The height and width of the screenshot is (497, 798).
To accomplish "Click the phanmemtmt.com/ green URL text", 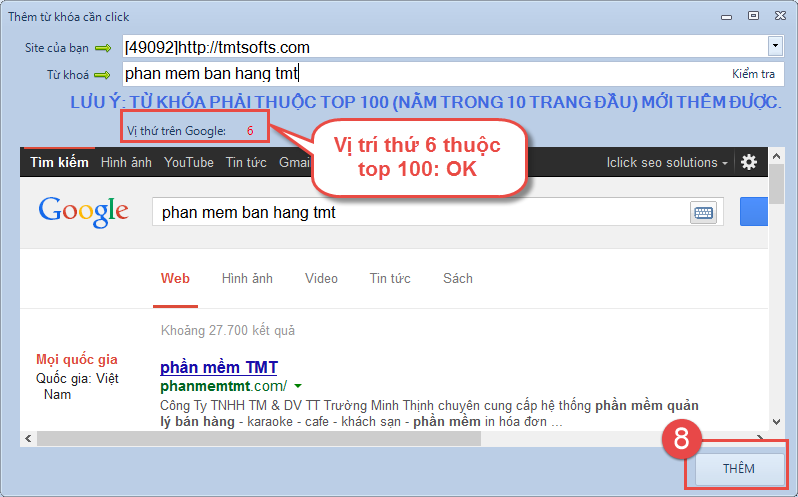I will click(x=223, y=386).
